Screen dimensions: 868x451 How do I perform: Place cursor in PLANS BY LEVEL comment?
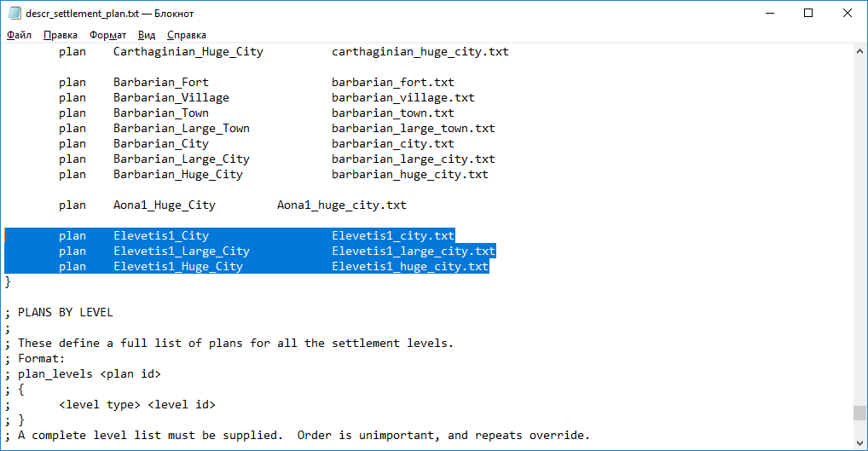[65, 313]
